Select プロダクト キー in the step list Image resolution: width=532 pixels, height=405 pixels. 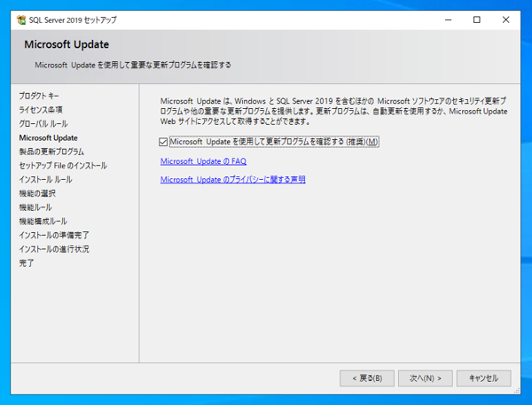pyautogui.click(x=39, y=96)
